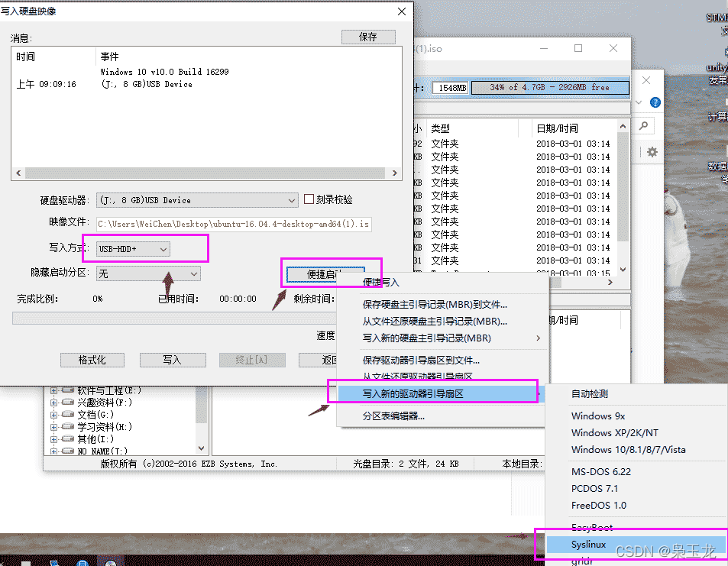Click the 格式化 button
Screen dimensions: 728x566
[92, 360]
